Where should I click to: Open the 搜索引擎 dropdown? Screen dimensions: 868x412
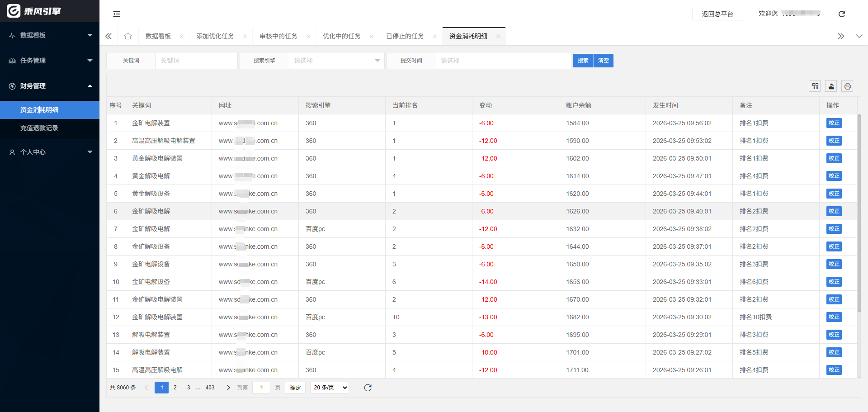click(336, 61)
